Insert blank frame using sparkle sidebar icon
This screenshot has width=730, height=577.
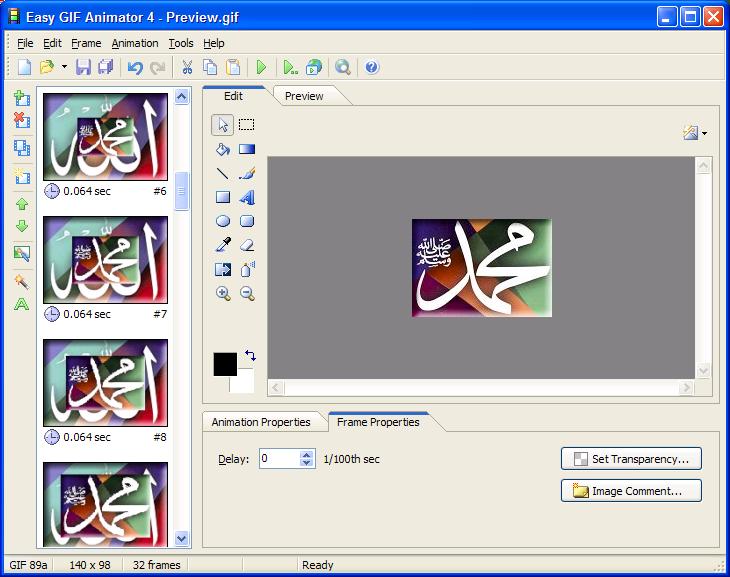21,176
